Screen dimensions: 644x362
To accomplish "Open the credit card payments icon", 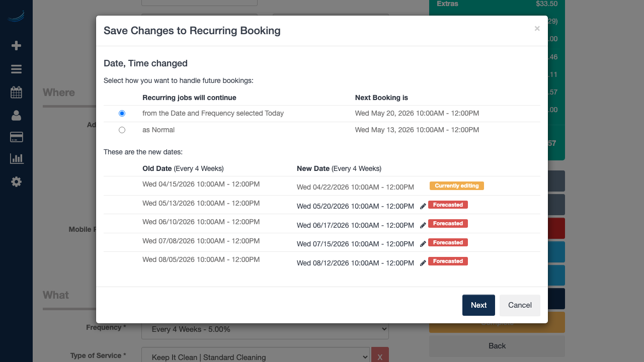I will tap(16, 137).
